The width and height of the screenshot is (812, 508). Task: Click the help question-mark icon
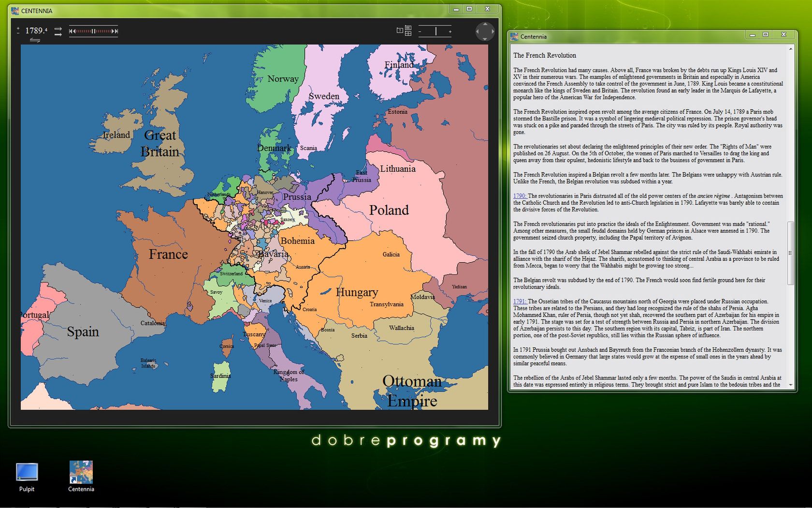pos(400,30)
